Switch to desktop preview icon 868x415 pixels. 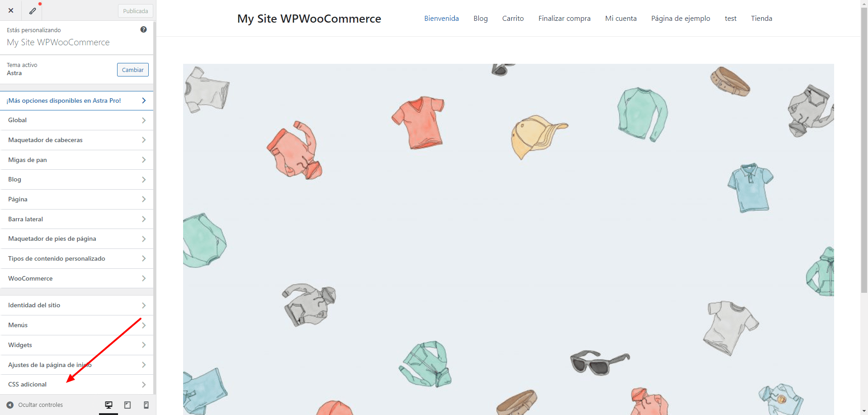(108, 405)
